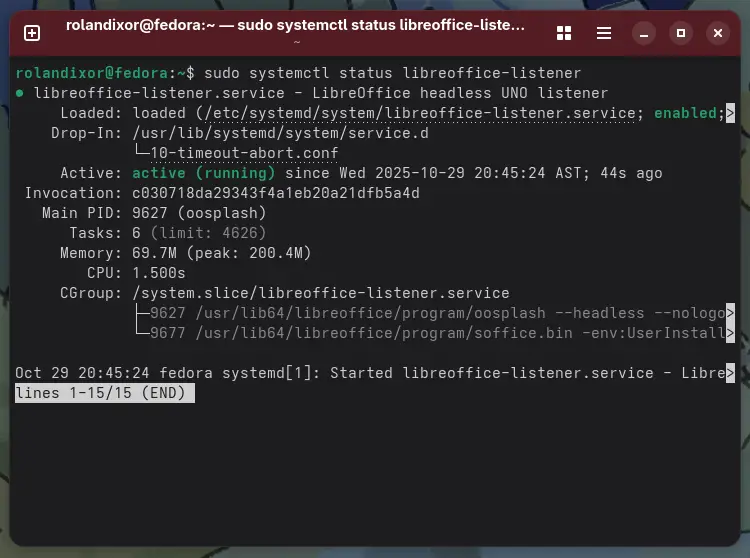Click truncation arrow on oosplash process line
The image size is (750, 558).
731,313
